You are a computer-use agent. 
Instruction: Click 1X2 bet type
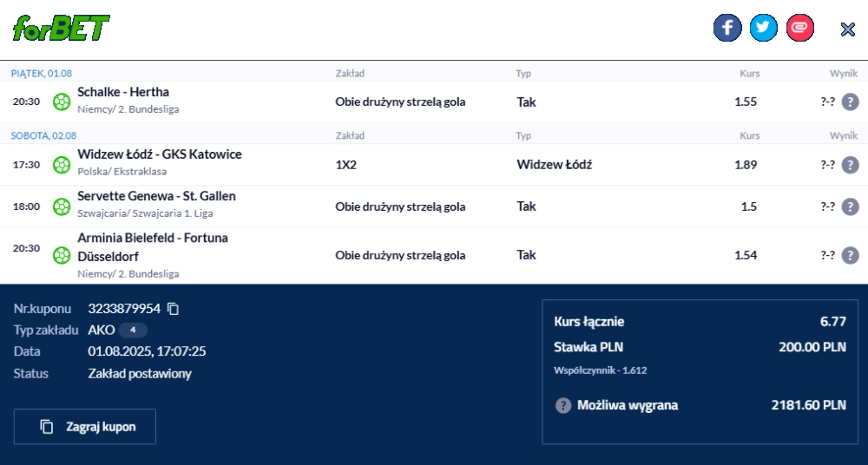click(x=346, y=165)
